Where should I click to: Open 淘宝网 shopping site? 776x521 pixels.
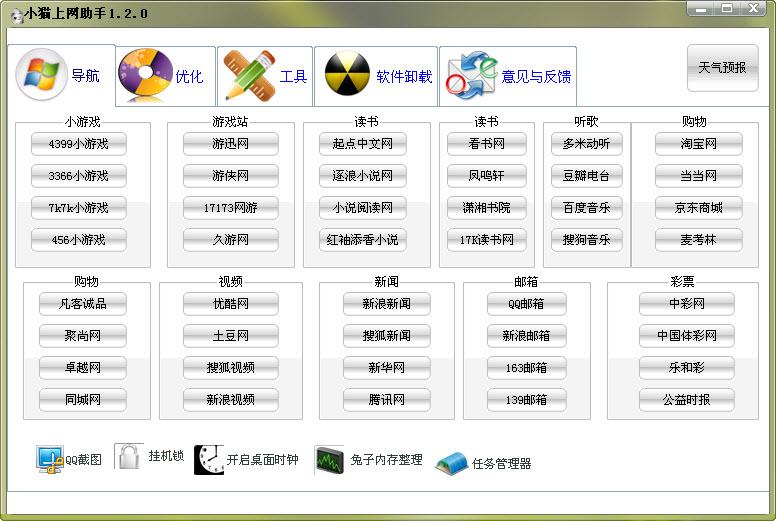point(699,144)
